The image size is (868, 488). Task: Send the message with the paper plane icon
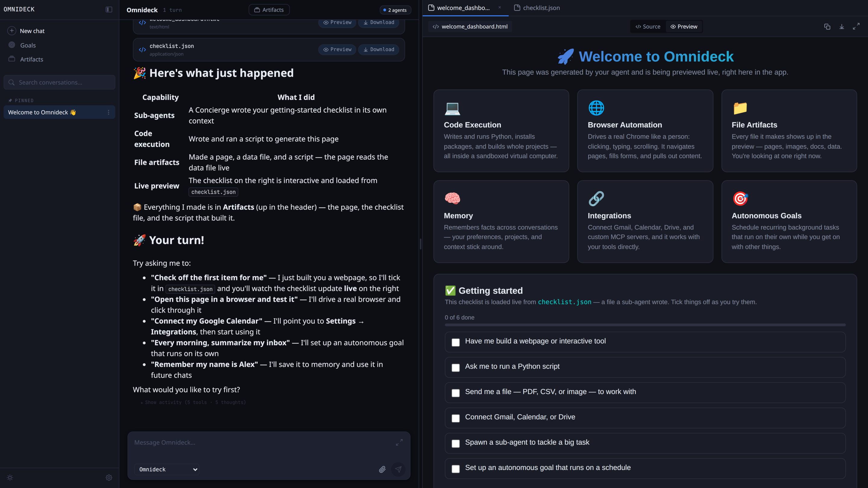point(398,470)
